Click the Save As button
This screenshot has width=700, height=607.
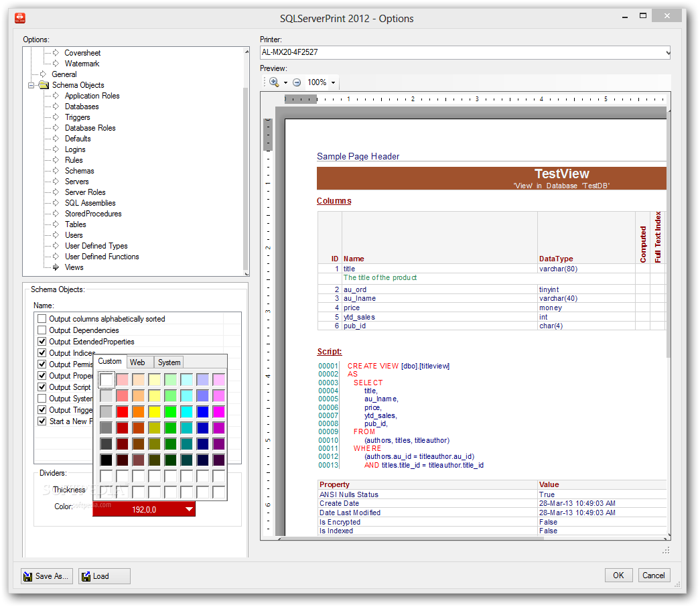pyautogui.click(x=47, y=576)
